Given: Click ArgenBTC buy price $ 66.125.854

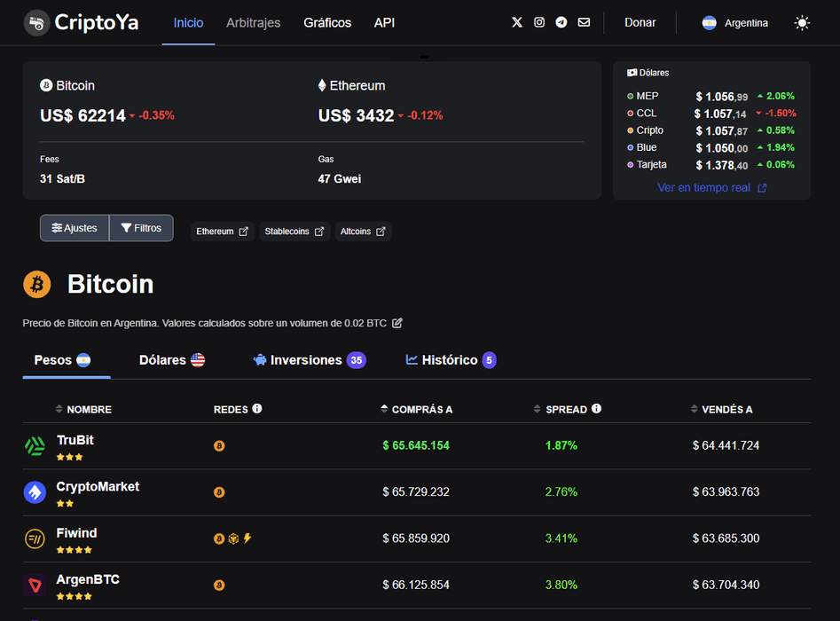Looking at the screenshot, I should coord(416,586).
